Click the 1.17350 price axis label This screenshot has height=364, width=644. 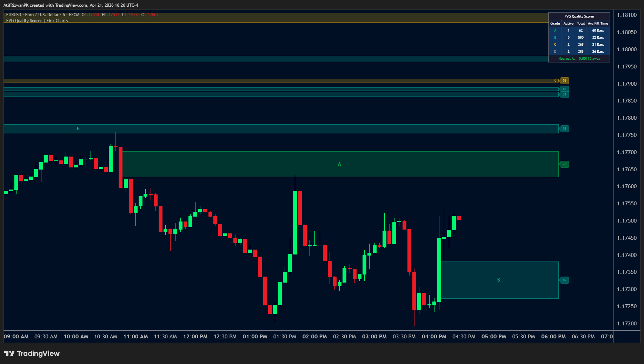tap(627, 272)
